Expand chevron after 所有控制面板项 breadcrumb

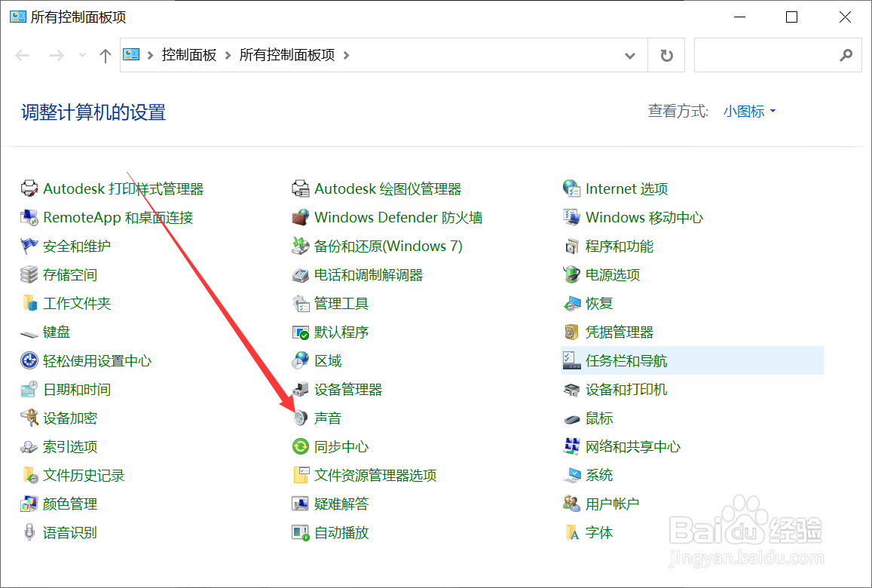point(347,55)
